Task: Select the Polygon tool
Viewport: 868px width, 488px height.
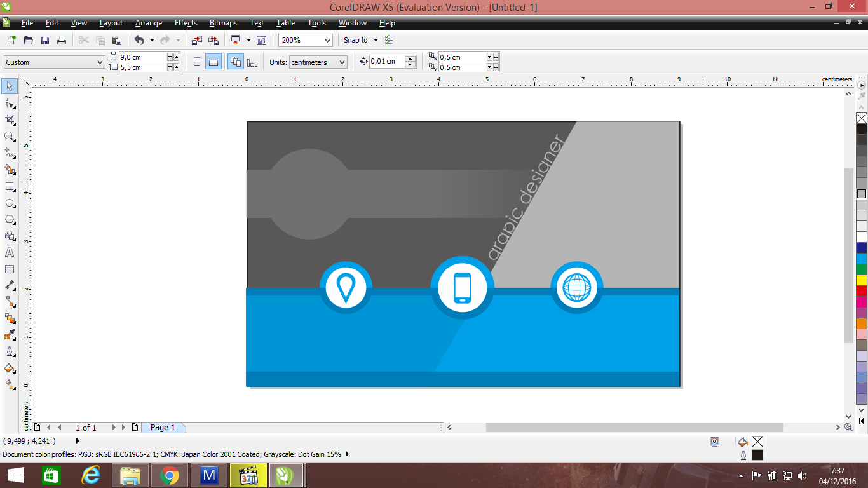Action: (x=10, y=220)
